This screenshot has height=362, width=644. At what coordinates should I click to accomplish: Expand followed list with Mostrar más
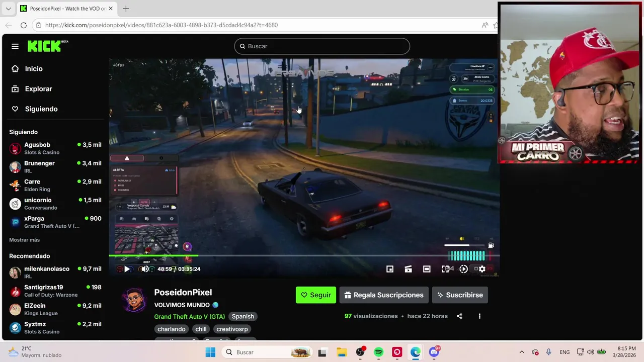click(x=24, y=240)
